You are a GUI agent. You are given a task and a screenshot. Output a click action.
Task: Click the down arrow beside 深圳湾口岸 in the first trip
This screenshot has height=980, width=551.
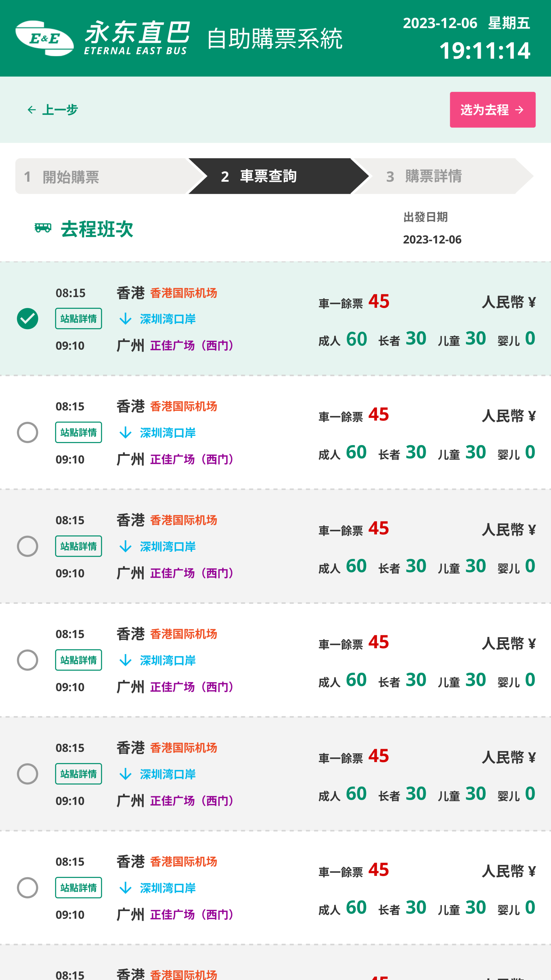pos(125,319)
